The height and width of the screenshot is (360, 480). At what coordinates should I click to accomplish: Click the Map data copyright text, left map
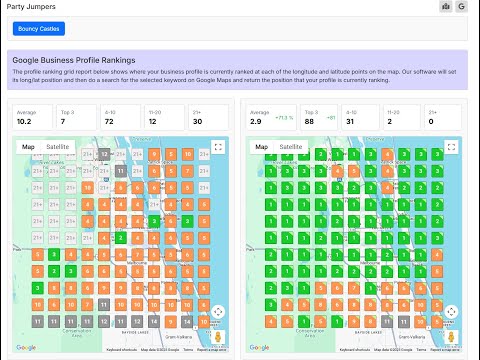click(x=160, y=350)
